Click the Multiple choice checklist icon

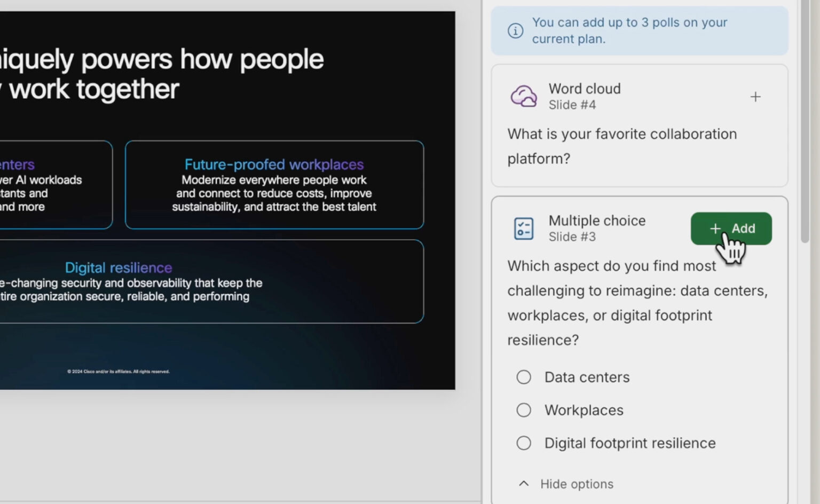(524, 228)
